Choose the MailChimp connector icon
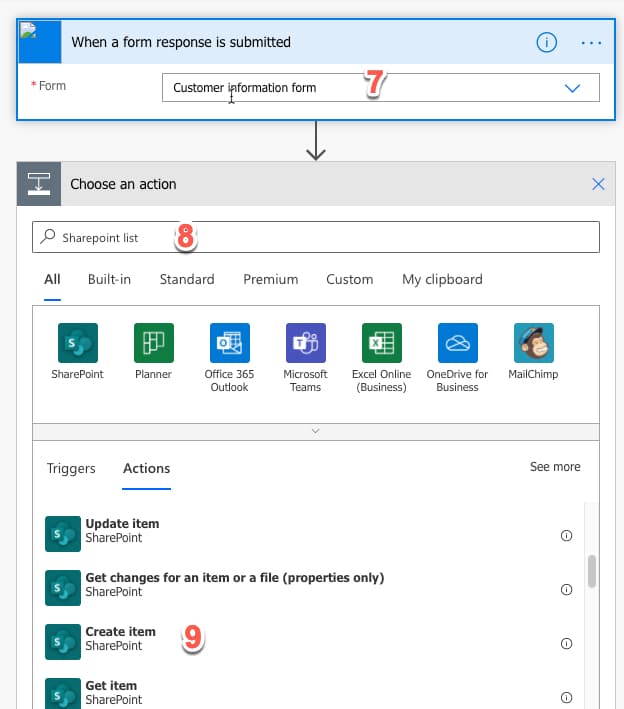The height and width of the screenshot is (709, 624). pyautogui.click(x=533, y=343)
